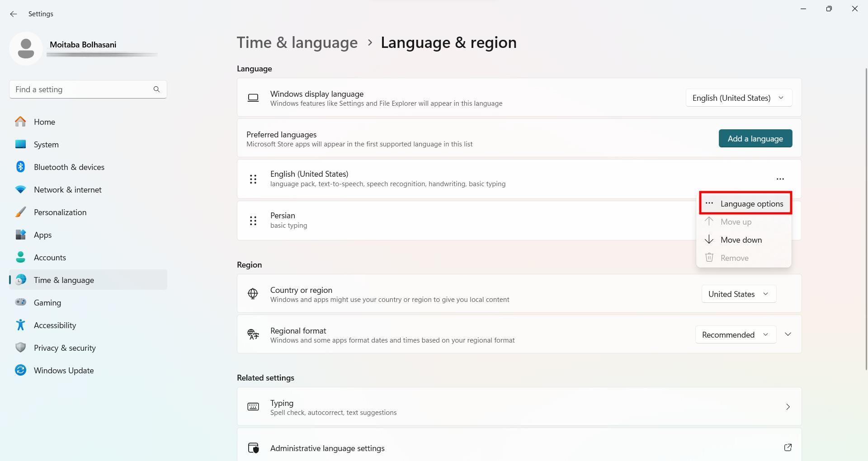Click the Bluetooth & devices icon

(20, 167)
